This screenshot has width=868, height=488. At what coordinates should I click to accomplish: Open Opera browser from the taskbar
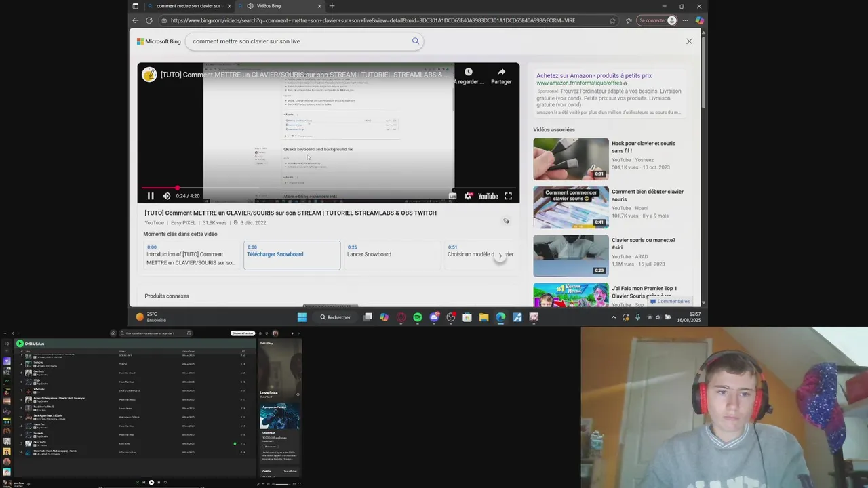tap(401, 317)
